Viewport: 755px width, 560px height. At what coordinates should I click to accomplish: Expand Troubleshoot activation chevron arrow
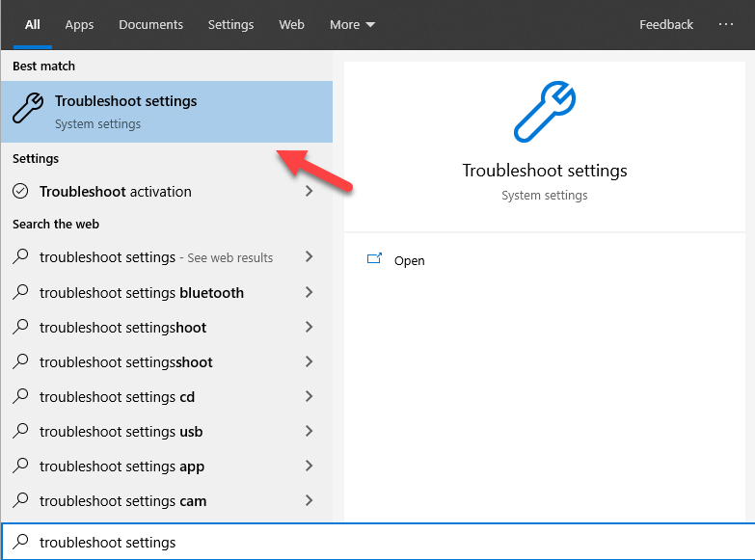click(x=309, y=192)
